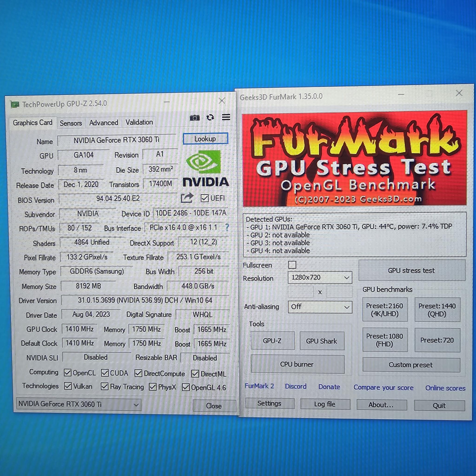Run the Preset:2160 (4K/UHD) benchmark
The height and width of the screenshot is (476, 476).
(x=385, y=309)
